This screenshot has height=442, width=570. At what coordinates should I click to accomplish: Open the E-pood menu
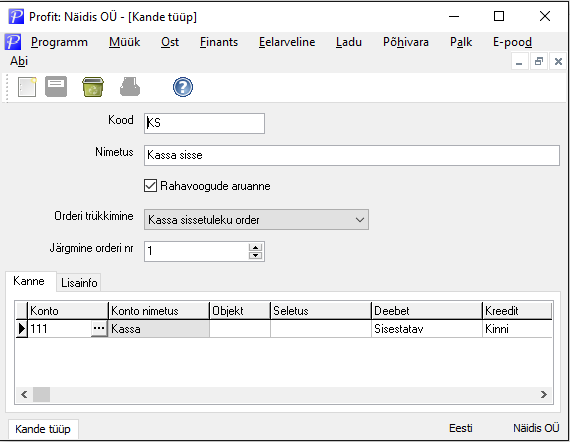pyautogui.click(x=512, y=42)
